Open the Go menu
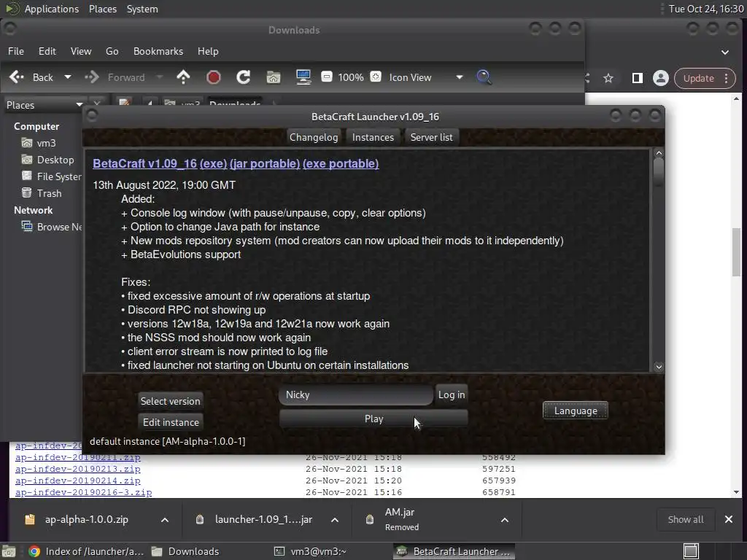This screenshot has height=560, width=747. (x=112, y=51)
